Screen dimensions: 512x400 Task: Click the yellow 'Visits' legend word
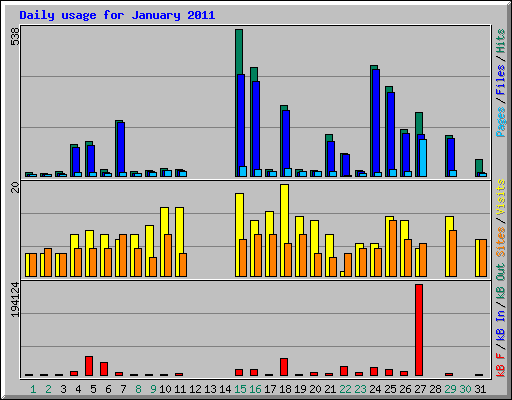pyautogui.click(x=500, y=197)
